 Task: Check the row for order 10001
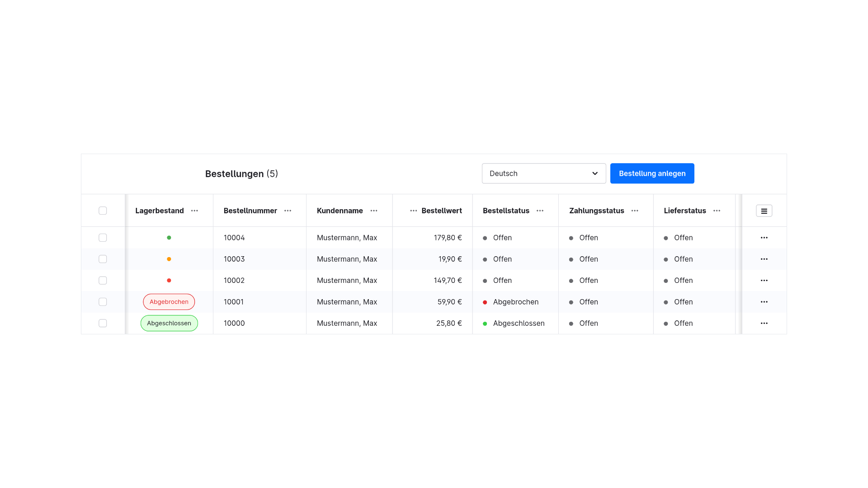[103, 302]
